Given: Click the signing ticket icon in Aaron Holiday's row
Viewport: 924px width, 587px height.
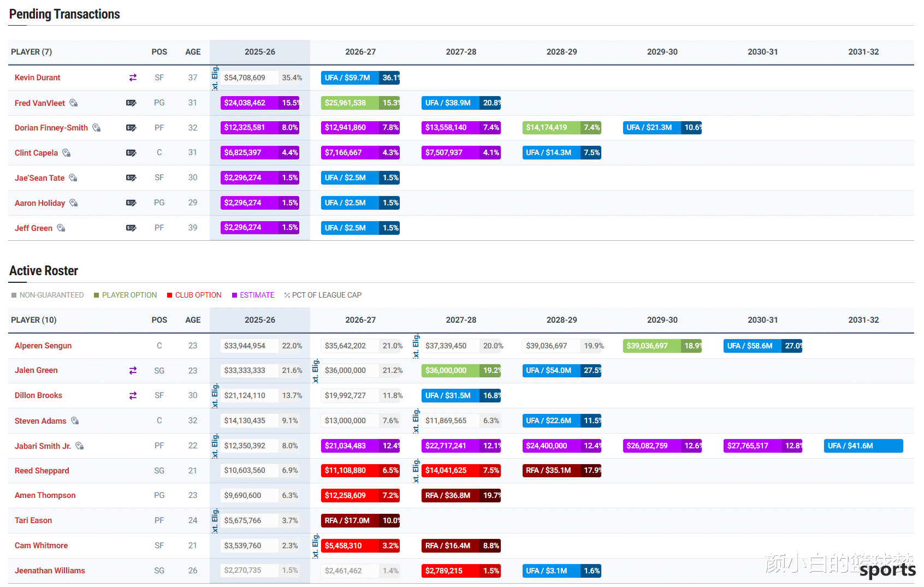Looking at the screenshot, I should coord(131,203).
